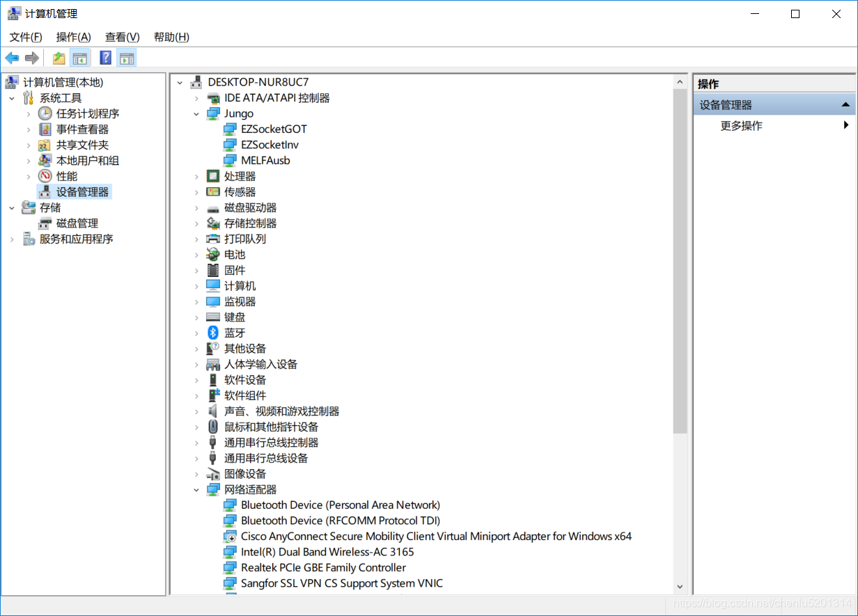Click the 任务计划程序 clock icon

coord(45,113)
